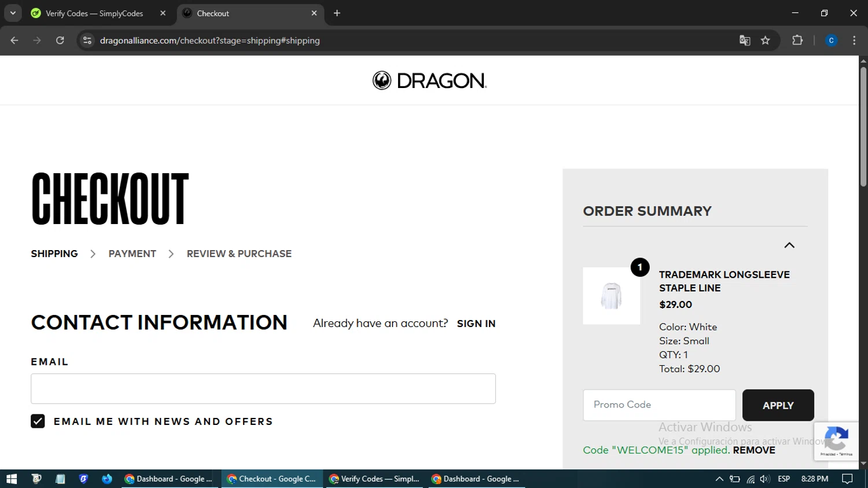Open the Windows notification center icon
The image size is (868, 488).
848,479
